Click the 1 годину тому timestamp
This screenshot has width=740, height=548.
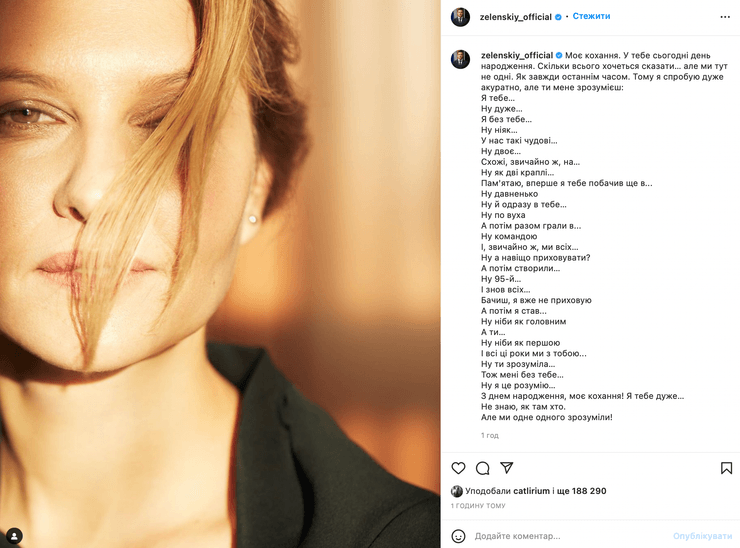tap(478, 506)
